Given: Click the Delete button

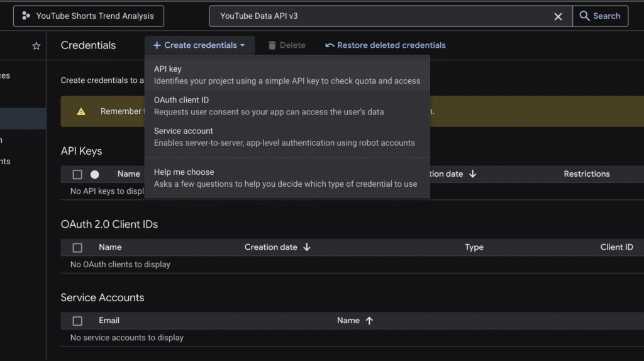Looking at the screenshot, I should [x=287, y=45].
